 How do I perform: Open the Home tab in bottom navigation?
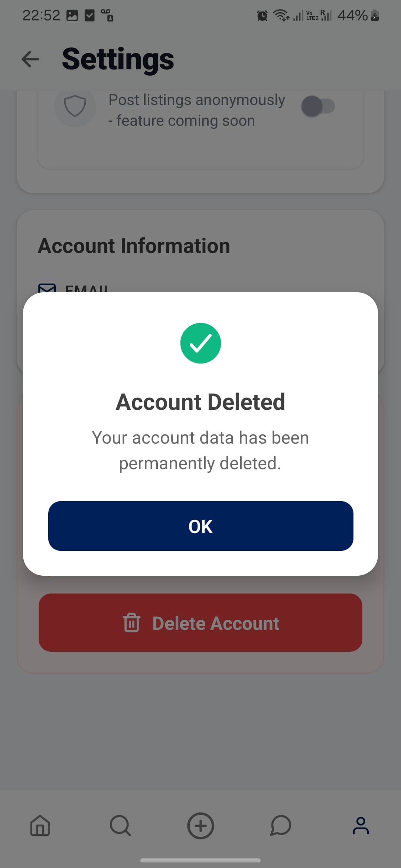point(40,826)
